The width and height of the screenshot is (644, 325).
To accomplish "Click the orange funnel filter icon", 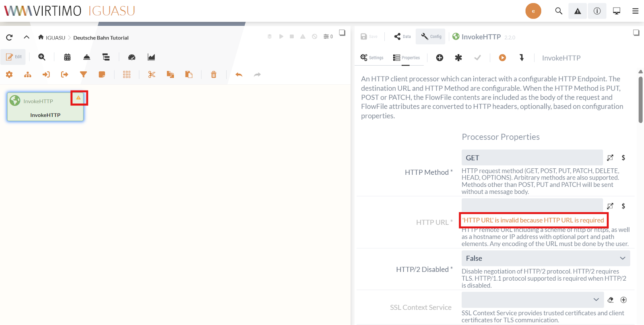I will [83, 75].
